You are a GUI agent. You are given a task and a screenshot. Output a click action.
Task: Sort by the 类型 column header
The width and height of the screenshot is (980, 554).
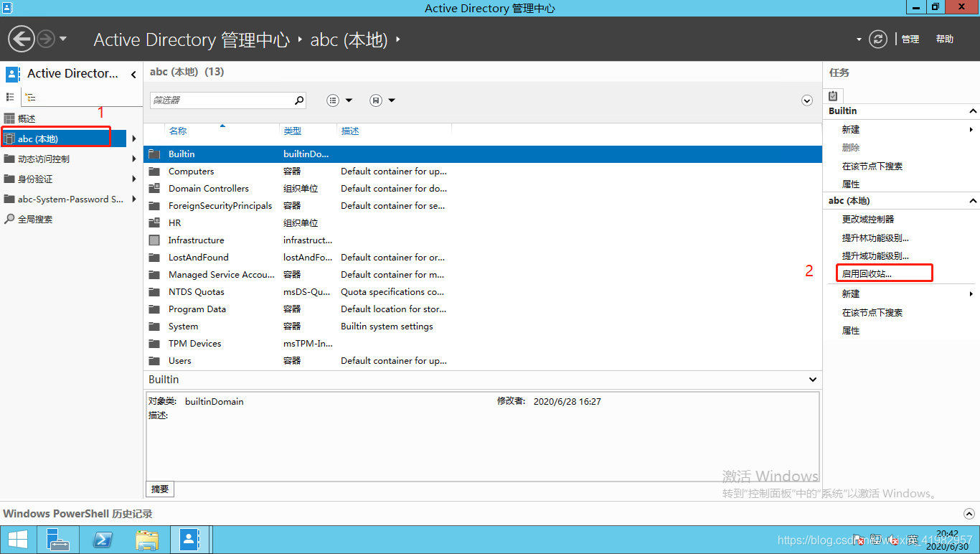tap(293, 131)
